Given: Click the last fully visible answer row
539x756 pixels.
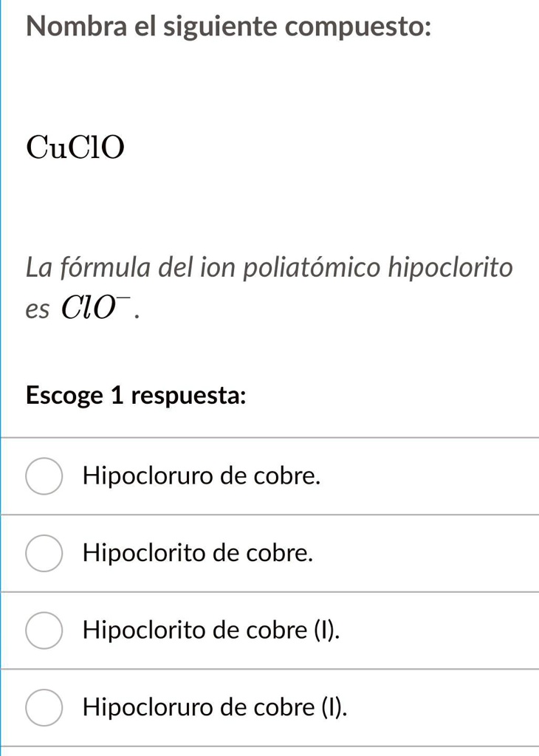Looking at the screenshot, I should click(x=269, y=707).
